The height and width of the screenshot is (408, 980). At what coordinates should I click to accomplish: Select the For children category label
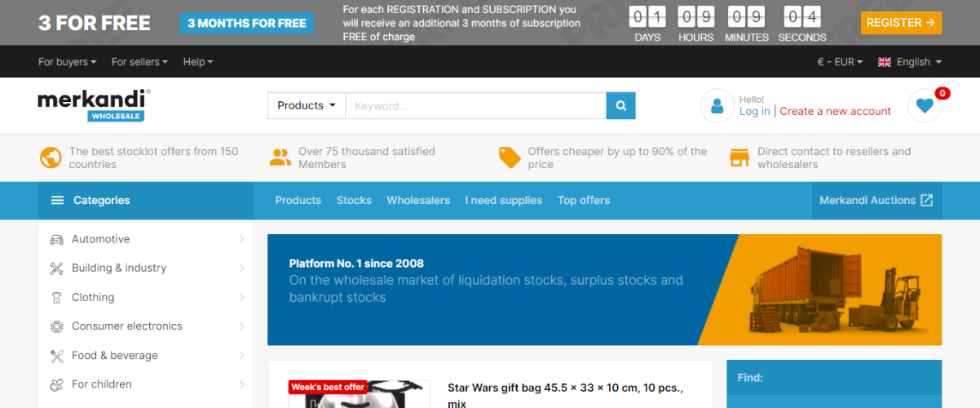tap(102, 384)
